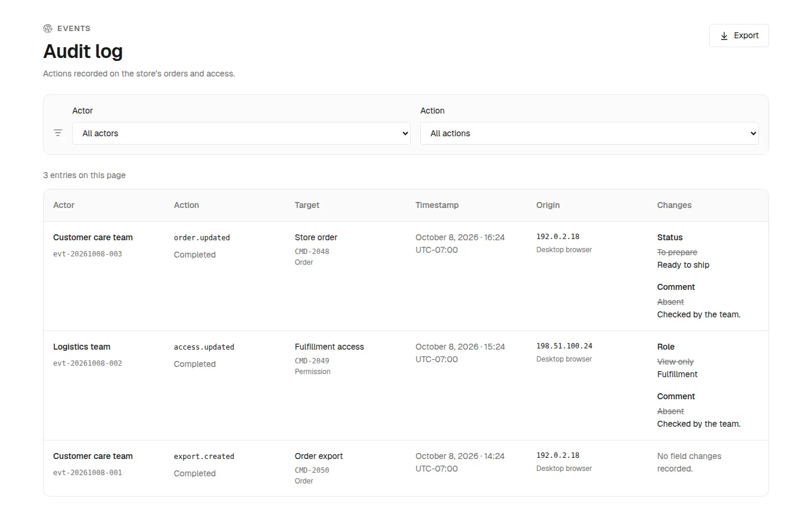The height and width of the screenshot is (508, 812).
Task: Select event ID evt-20261008-001
Action: (87, 473)
